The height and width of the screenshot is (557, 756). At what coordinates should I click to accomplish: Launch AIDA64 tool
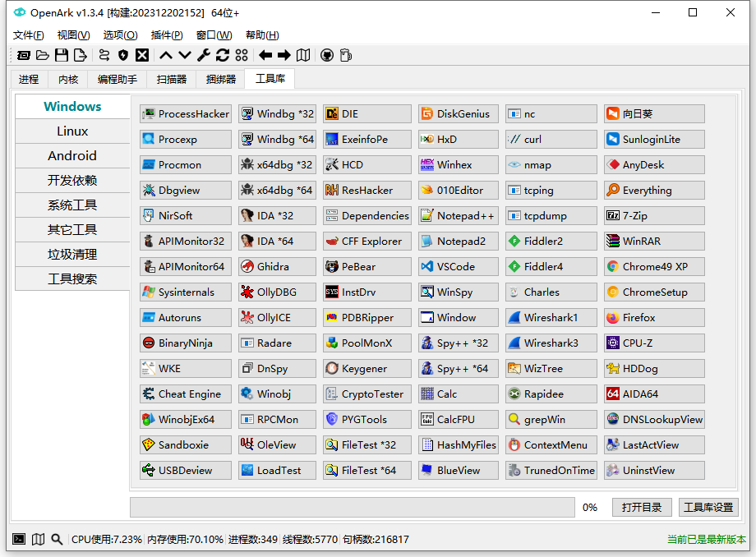(x=654, y=394)
